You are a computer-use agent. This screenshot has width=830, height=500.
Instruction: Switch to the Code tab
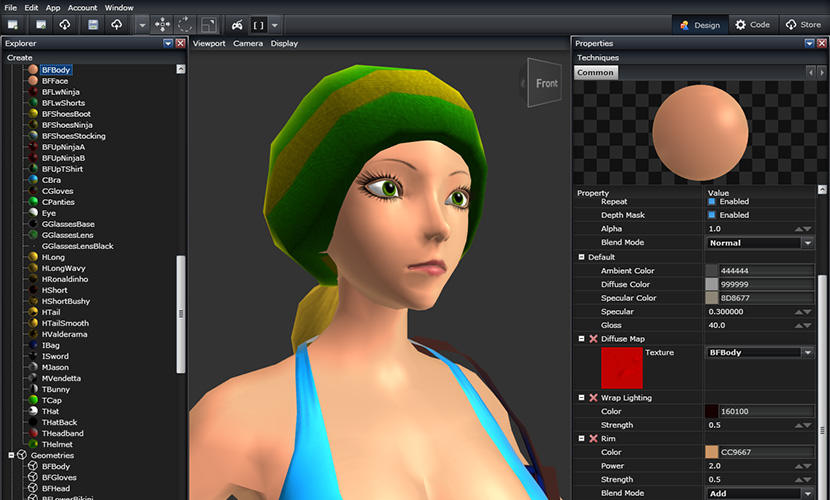pos(753,25)
